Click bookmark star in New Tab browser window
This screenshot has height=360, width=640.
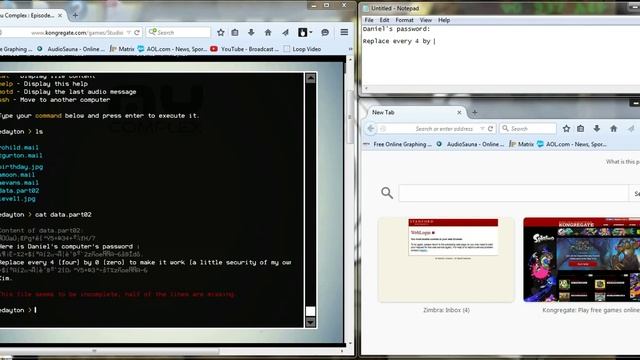566,129
